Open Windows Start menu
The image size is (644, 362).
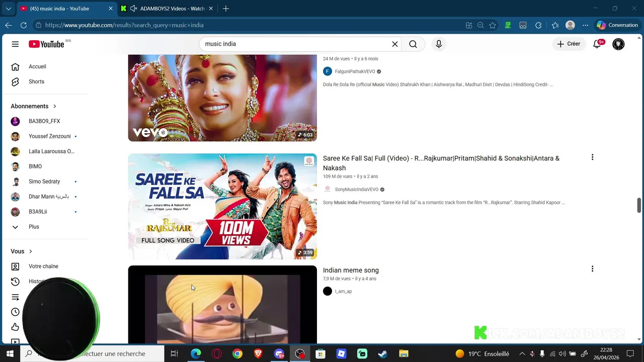(x=10, y=354)
